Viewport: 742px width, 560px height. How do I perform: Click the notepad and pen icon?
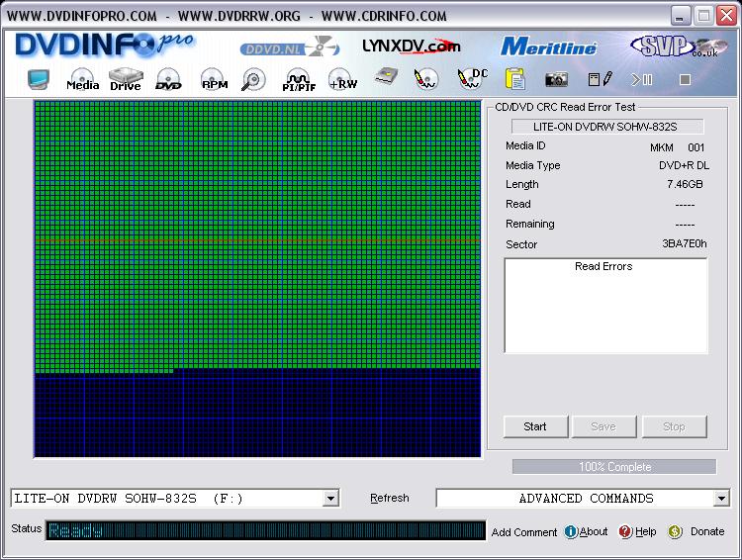[x=601, y=79]
